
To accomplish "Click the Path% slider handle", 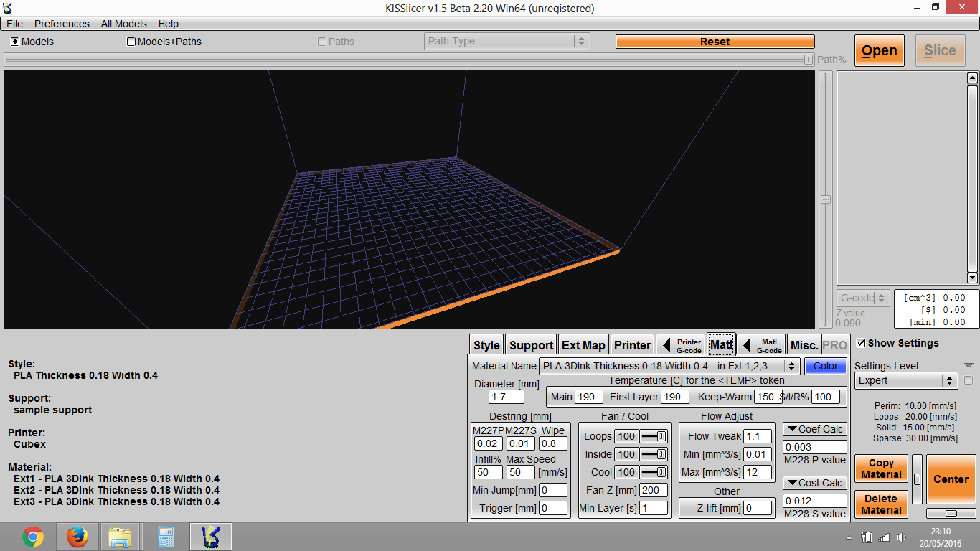I will tap(809, 60).
